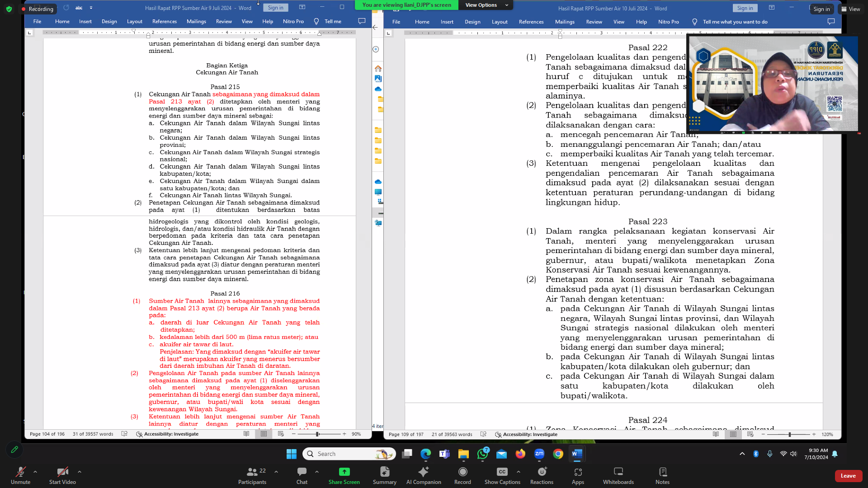Screen dimensions: 868x488
Task: Unmute microphone in Zoom toolbar
Action: pyautogui.click(x=20, y=475)
